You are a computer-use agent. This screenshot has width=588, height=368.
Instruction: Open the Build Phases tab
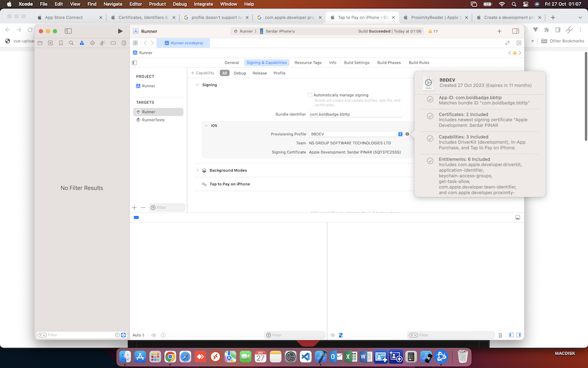[389, 63]
